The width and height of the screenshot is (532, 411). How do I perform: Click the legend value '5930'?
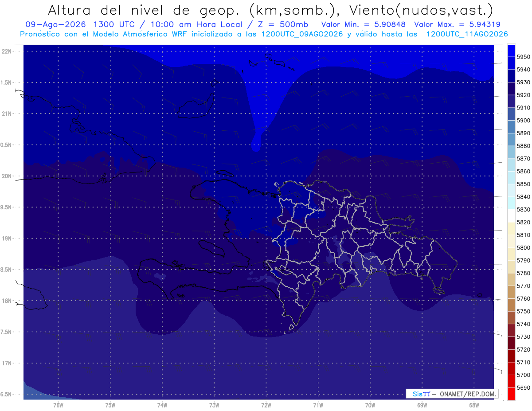click(524, 82)
